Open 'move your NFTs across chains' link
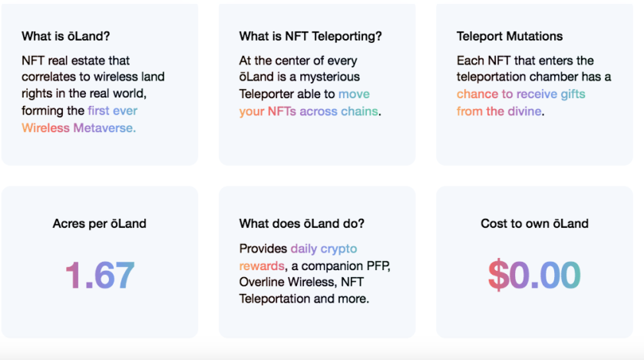Viewport: 644px width, 360px height. tap(309, 103)
